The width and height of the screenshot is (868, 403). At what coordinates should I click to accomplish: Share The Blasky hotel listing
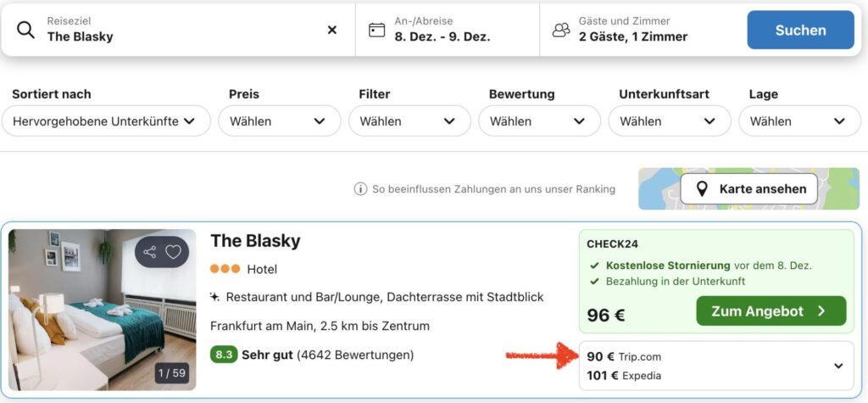coord(150,252)
